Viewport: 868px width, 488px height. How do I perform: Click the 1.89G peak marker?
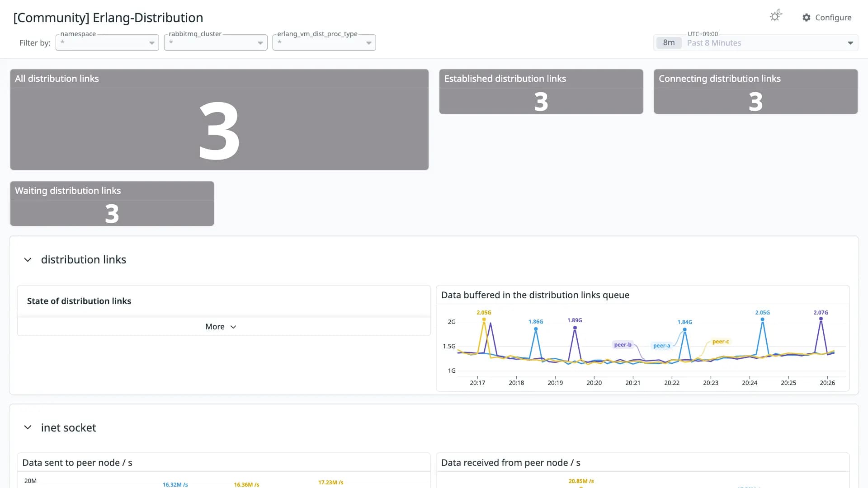tap(575, 328)
